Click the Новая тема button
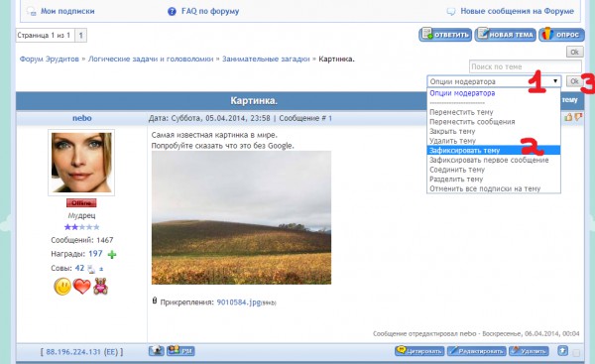The width and height of the screenshot is (595, 364). 505,35
